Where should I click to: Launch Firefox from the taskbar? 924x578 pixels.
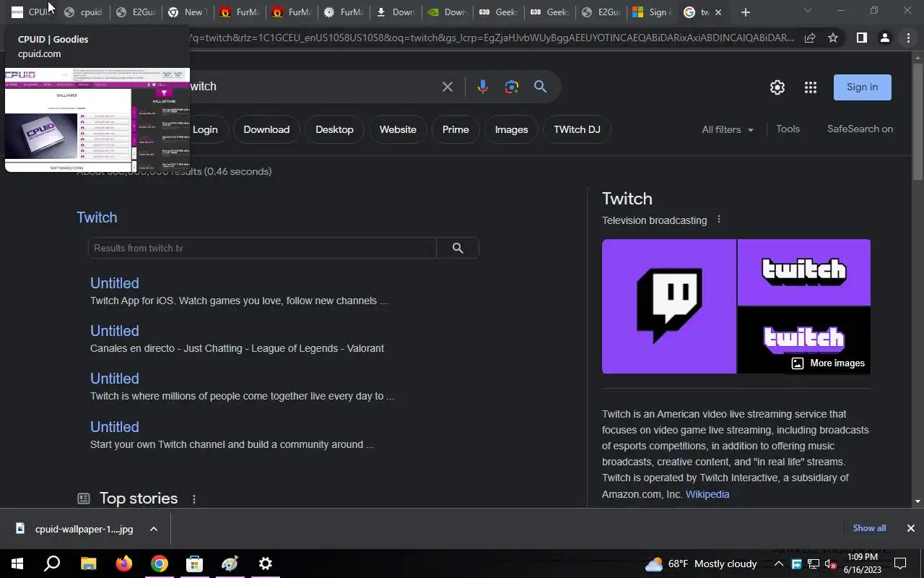[x=124, y=564]
